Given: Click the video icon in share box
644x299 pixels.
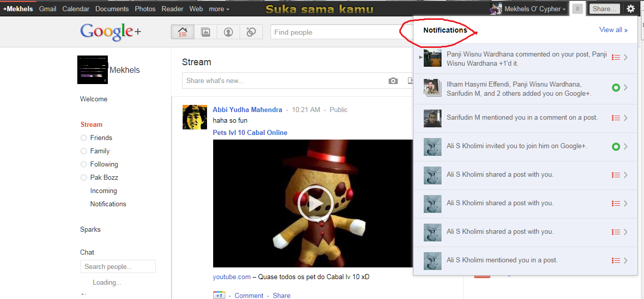Looking at the screenshot, I should pos(410,80).
